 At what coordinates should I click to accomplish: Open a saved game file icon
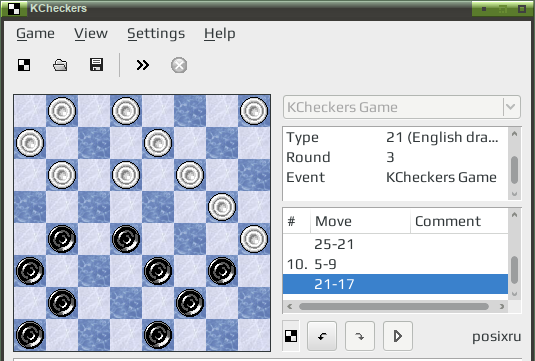click(x=60, y=65)
